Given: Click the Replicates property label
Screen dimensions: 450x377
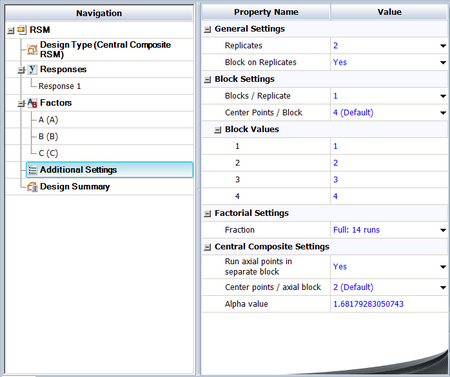Looking at the screenshot, I should [x=243, y=46].
